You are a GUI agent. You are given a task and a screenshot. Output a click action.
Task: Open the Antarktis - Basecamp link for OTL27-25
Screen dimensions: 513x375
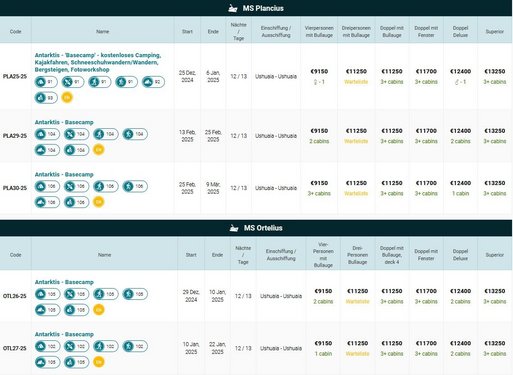pyautogui.click(x=64, y=334)
